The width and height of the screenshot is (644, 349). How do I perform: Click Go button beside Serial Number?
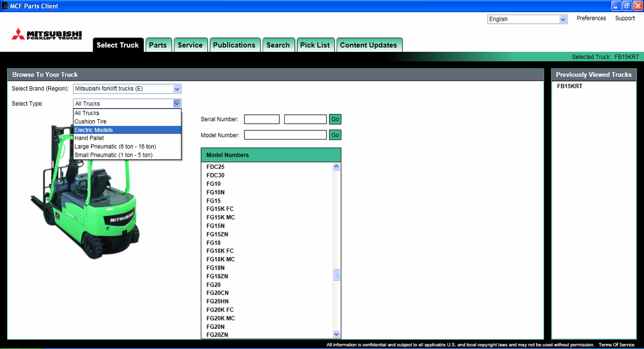click(335, 119)
